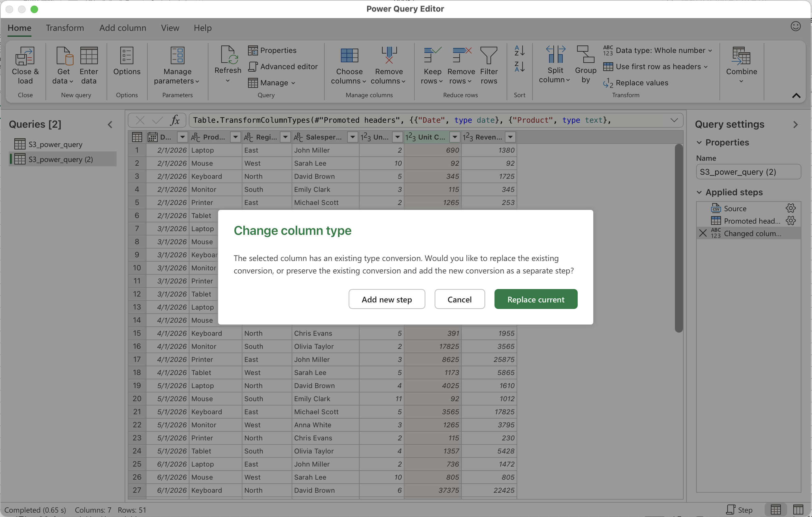Screen dimensions: 812x517
Task: Toggle Step view in status bar
Action: [739, 510]
